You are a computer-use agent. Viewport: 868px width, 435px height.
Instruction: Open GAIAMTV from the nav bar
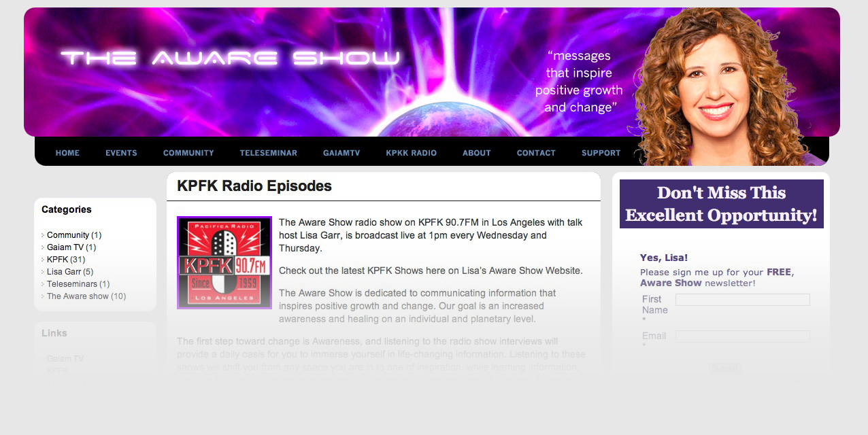coord(341,153)
